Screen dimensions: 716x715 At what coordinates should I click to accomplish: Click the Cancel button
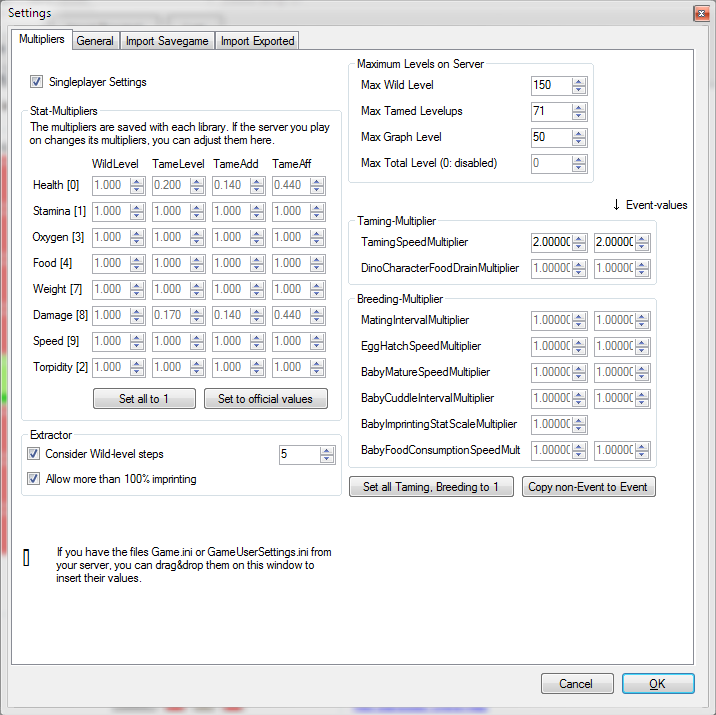pyautogui.click(x=577, y=683)
